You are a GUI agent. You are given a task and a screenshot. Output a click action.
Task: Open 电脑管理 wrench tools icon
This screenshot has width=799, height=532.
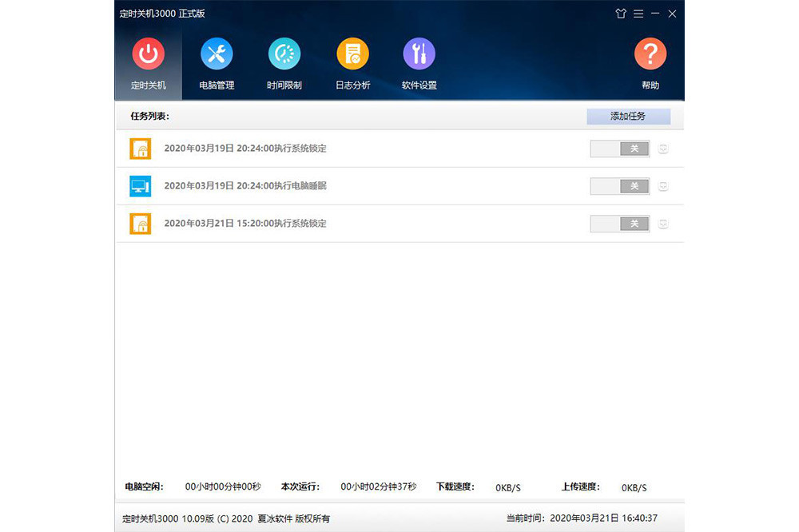pyautogui.click(x=217, y=55)
